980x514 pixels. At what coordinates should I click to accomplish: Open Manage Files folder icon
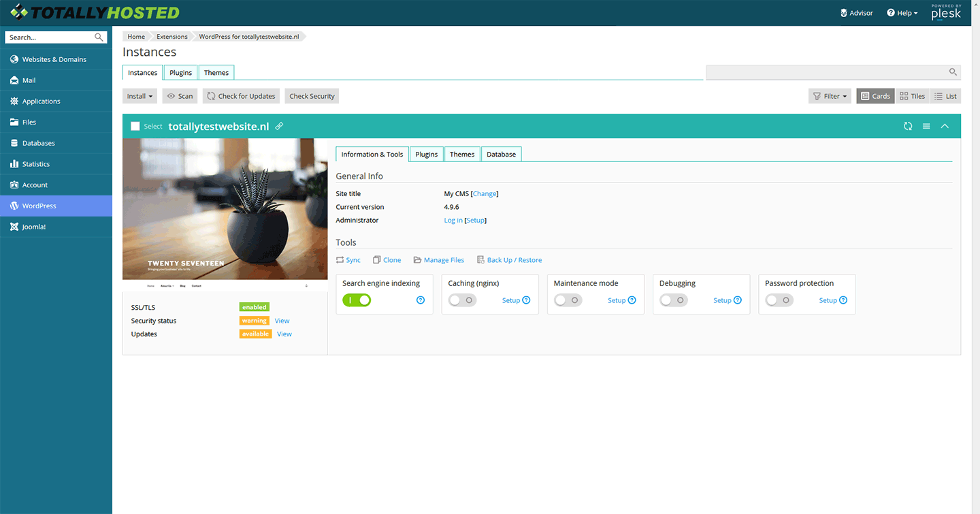coord(417,260)
